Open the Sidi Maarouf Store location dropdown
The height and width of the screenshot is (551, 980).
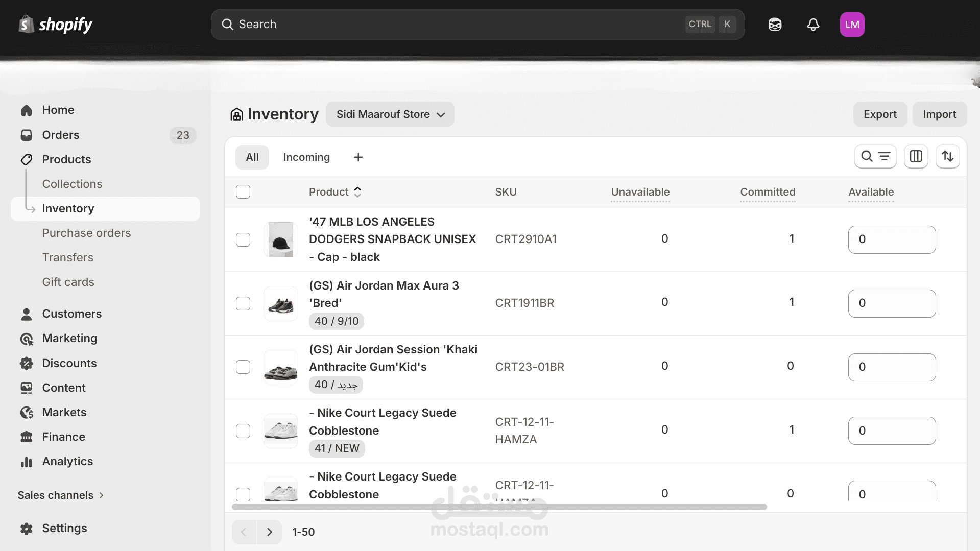(390, 114)
